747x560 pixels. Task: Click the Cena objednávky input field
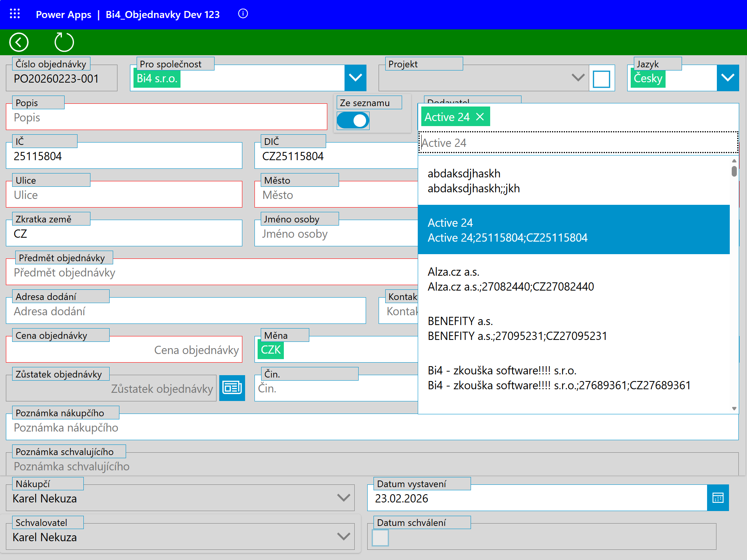[124, 350]
